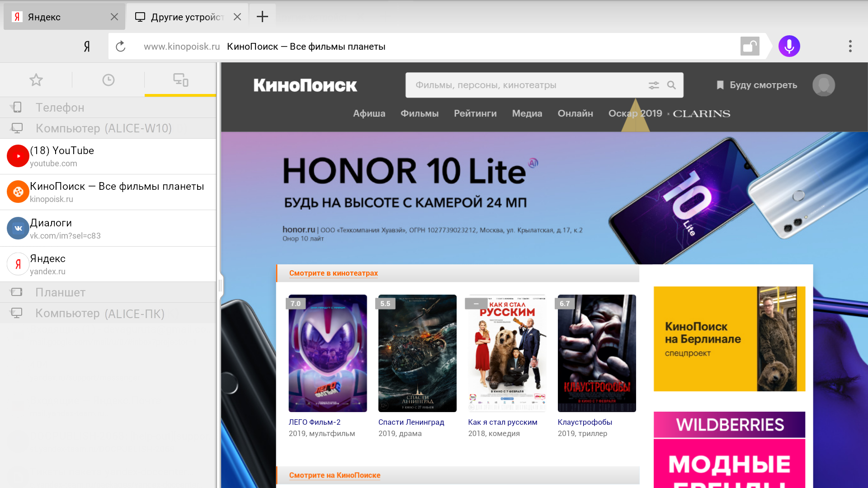The height and width of the screenshot is (488, 868).
Task: Click the VK favicon in sidebar
Action: click(x=18, y=228)
